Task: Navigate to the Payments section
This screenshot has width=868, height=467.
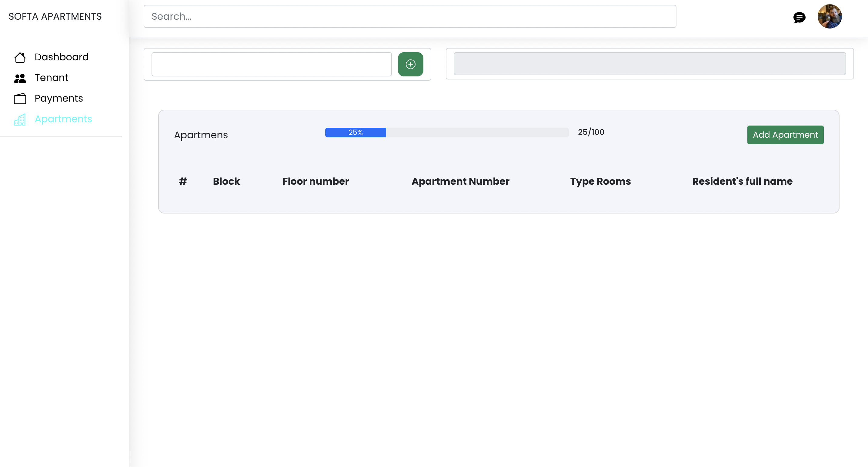Action: pyautogui.click(x=58, y=98)
